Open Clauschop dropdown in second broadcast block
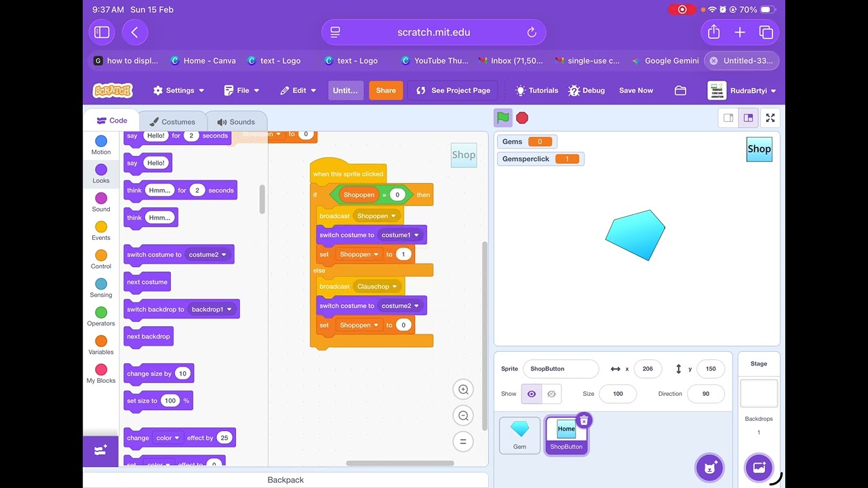 (378, 287)
